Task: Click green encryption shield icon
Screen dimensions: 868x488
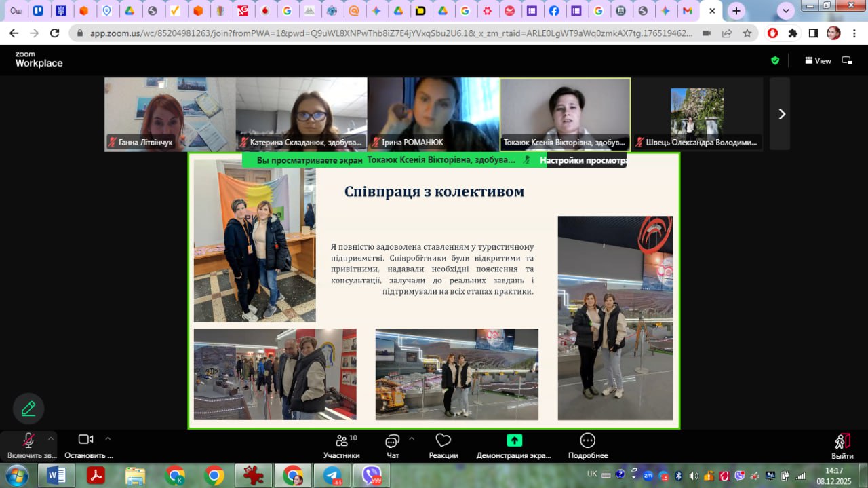Action: pyautogui.click(x=775, y=60)
